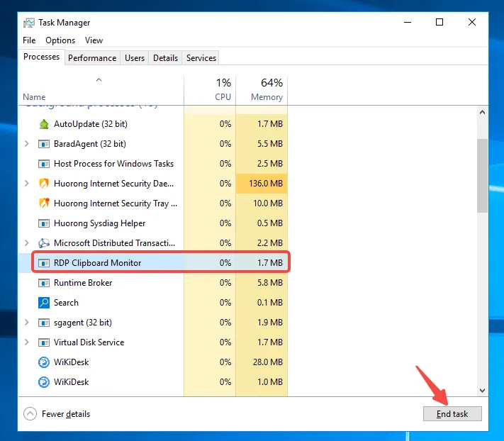Click the Huorong Internet Security Tray name
Image resolution: width=504 pixels, height=441 pixels.
pyautogui.click(x=116, y=203)
